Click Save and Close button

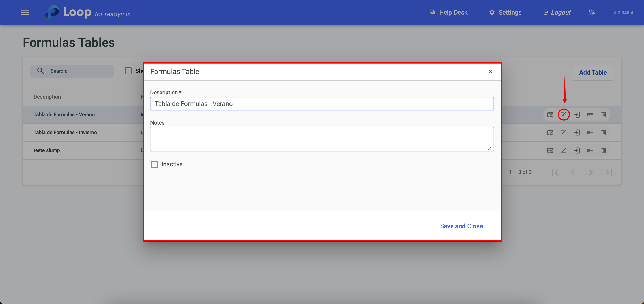461,226
